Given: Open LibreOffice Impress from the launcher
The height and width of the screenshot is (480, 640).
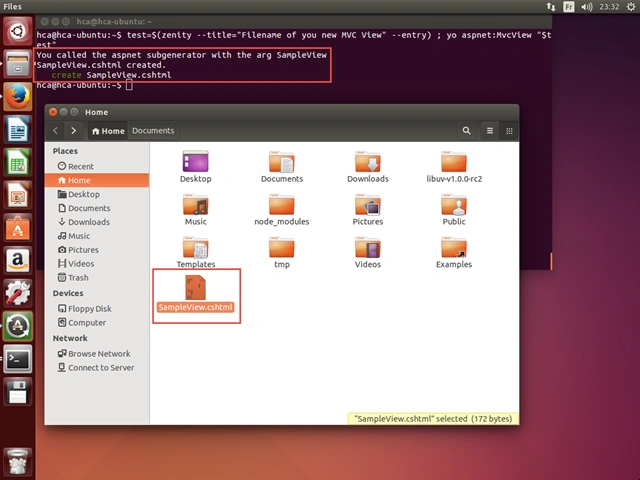Looking at the screenshot, I should 18,196.
